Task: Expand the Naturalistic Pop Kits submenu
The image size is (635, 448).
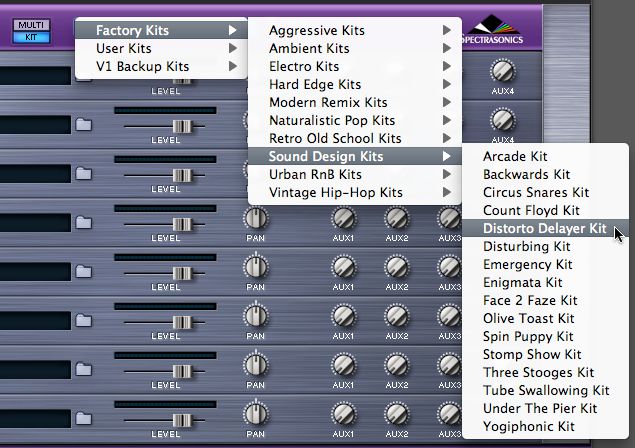Action: 355,120
